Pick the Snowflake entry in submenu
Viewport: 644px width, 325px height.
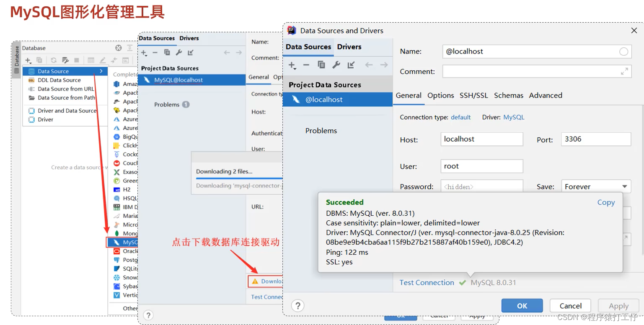tap(125, 277)
